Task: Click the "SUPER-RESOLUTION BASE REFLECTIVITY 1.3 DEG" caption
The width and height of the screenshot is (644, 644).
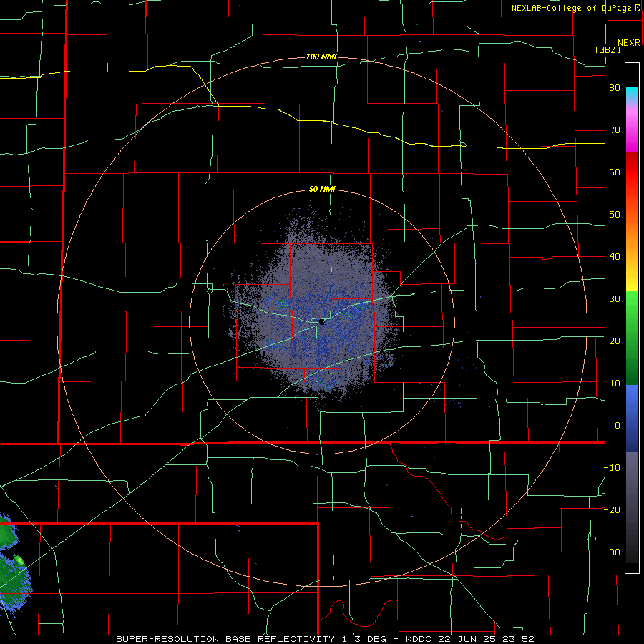Action: pos(255,639)
